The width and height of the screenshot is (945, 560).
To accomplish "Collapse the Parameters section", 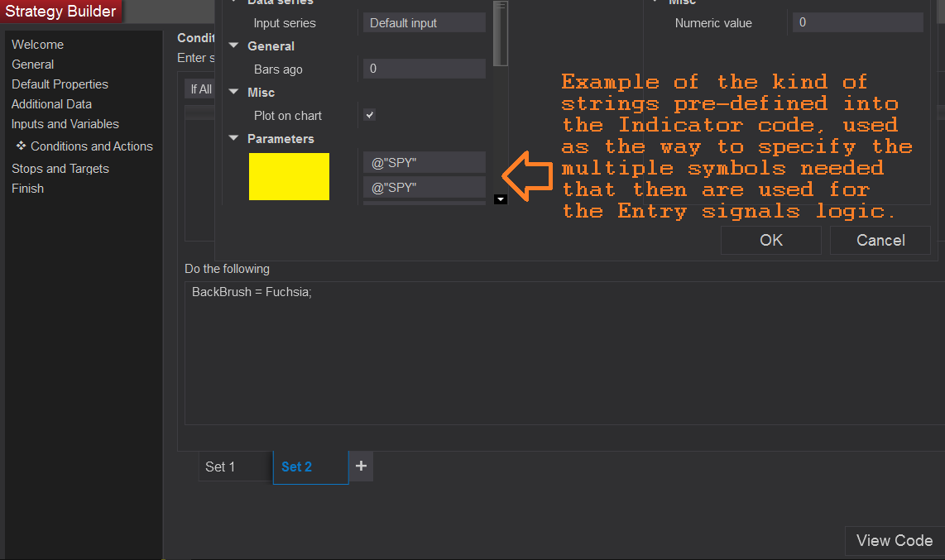I will [x=233, y=138].
